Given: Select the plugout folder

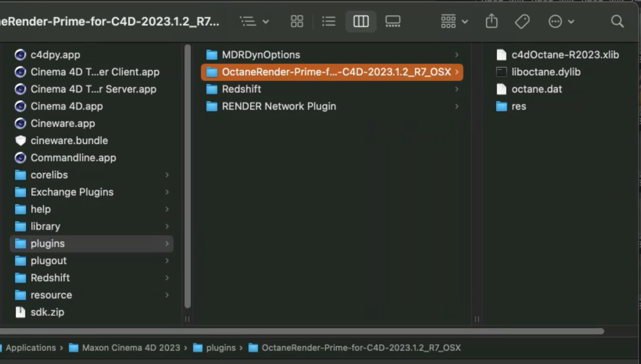Looking at the screenshot, I should (x=92, y=261).
